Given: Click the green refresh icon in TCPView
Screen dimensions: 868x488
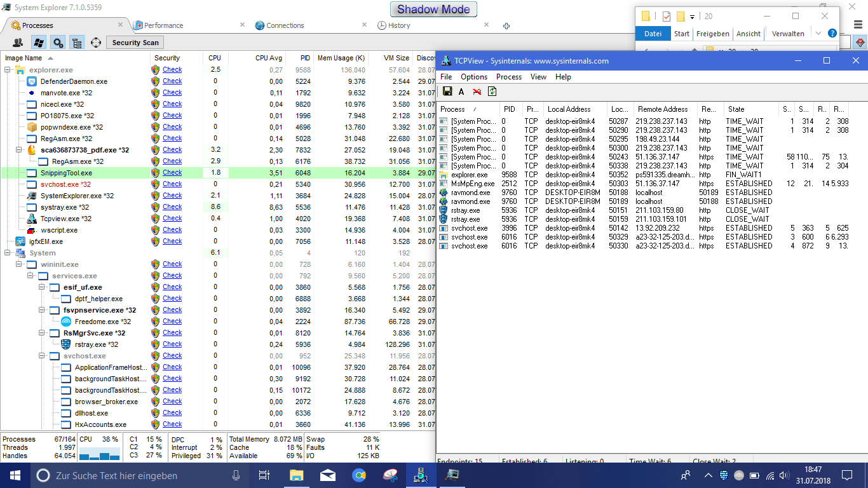Looking at the screenshot, I should point(492,91).
